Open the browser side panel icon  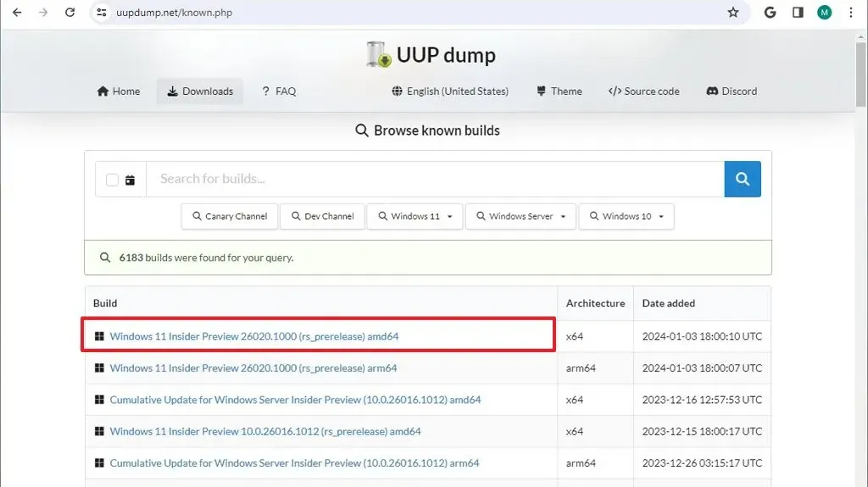coord(798,12)
